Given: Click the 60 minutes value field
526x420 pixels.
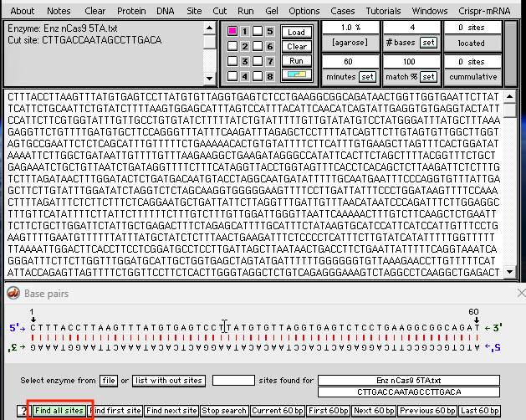Looking at the screenshot, I should pyautogui.click(x=350, y=61).
